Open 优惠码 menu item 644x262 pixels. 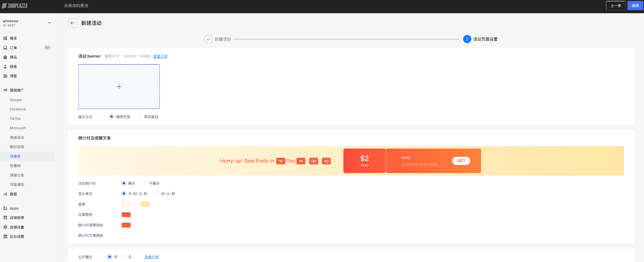tap(15, 166)
